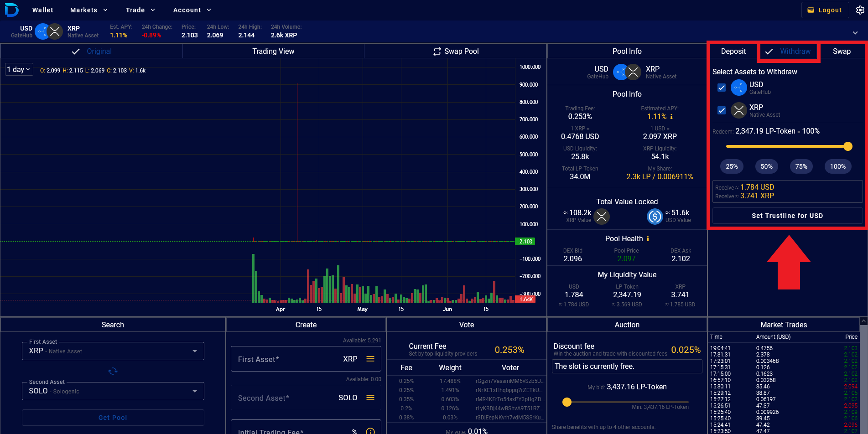Click the swap assets icon in Search
Image resolution: width=868 pixels, height=434 pixels.
click(113, 371)
